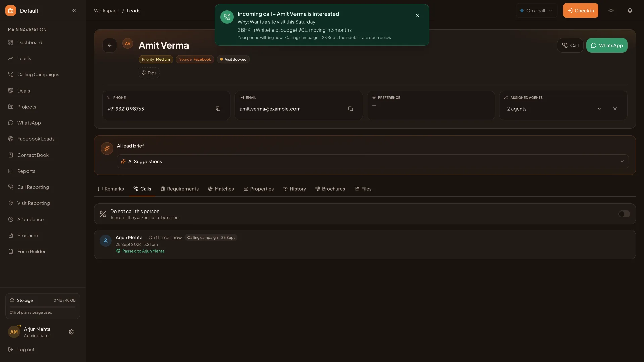Add tags to the lead
644x362 pixels.
click(149, 73)
